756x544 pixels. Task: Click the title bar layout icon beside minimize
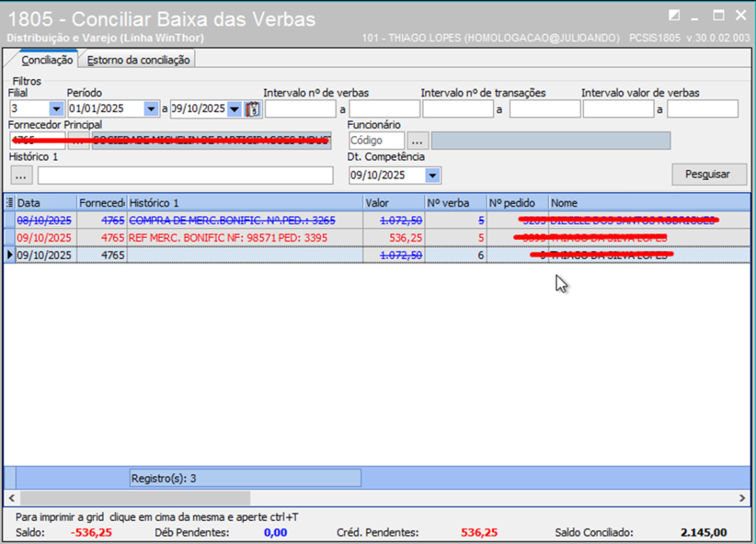tap(673, 16)
